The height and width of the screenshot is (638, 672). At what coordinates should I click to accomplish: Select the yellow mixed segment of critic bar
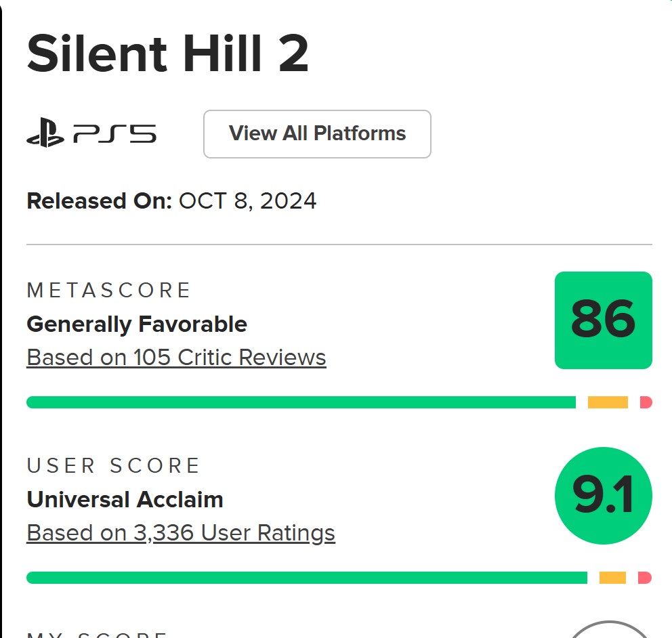[608, 402]
